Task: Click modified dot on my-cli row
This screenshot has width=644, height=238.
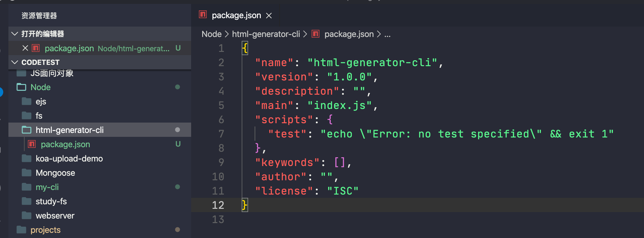Action: tap(178, 187)
